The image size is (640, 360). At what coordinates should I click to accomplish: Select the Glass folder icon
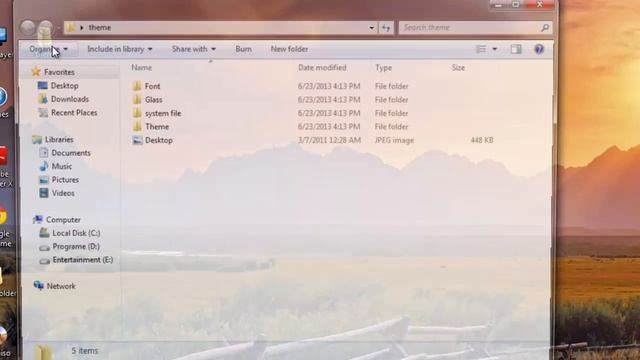click(137, 100)
